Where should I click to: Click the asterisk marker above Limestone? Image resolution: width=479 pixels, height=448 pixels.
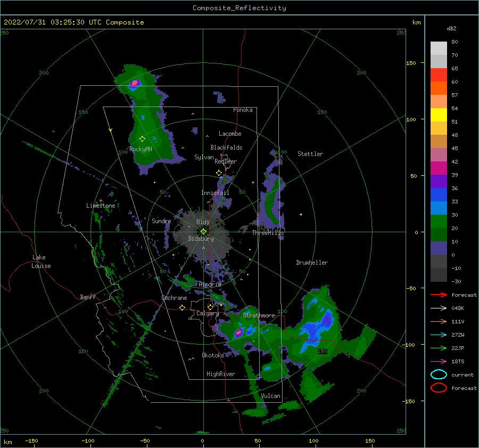(x=101, y=201)
